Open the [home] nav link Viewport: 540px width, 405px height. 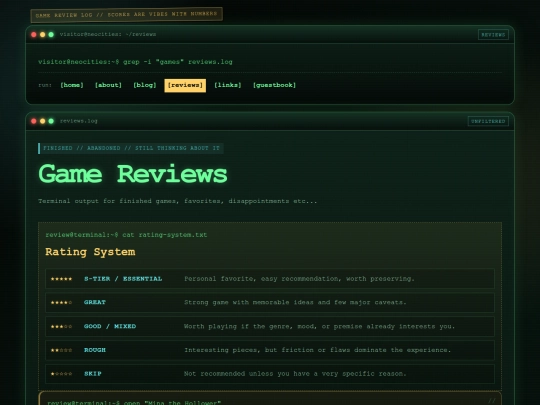tap(72, 85)
